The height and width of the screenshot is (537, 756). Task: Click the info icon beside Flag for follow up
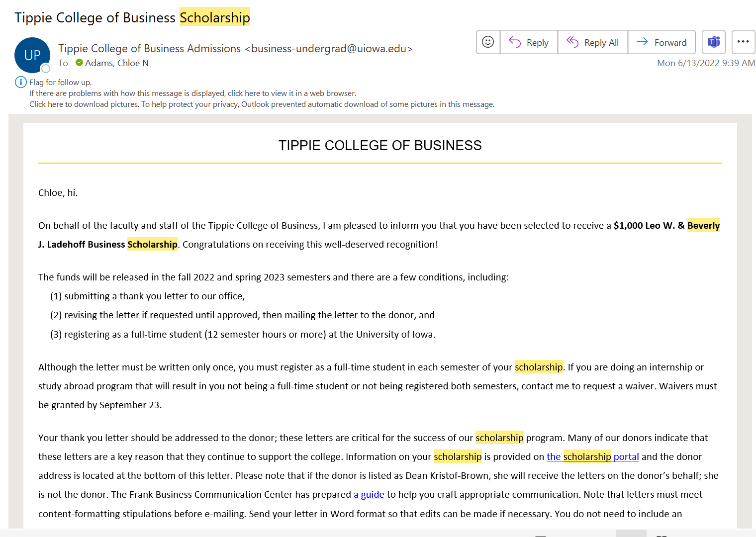pyautogui.click(x=20, y=82)
